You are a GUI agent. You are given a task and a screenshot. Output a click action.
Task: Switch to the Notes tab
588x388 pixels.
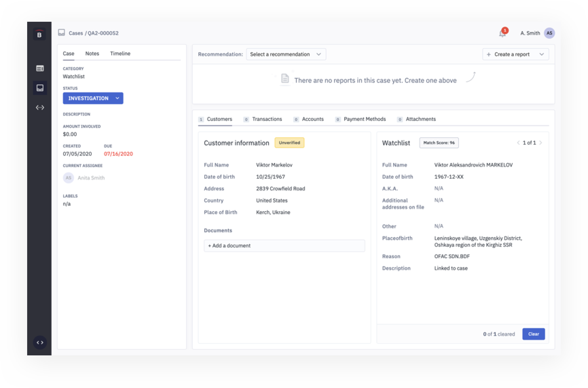point(92,54)
